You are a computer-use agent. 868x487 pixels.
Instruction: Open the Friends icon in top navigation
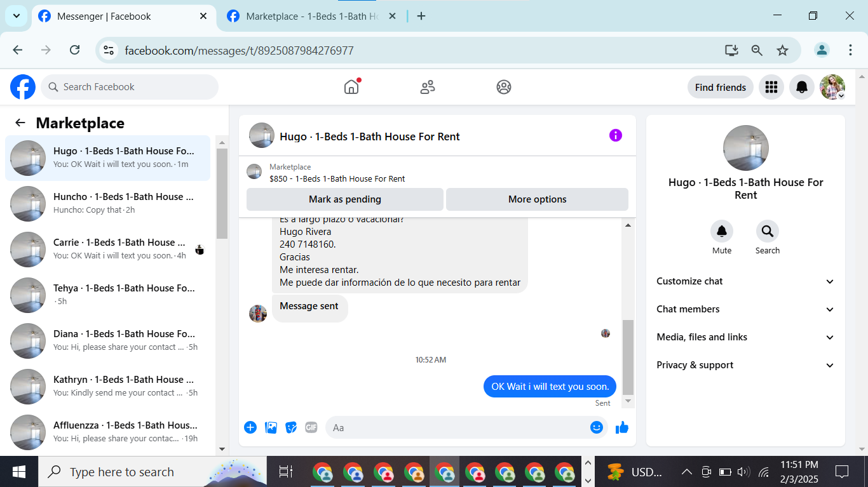tap(428, 87)
